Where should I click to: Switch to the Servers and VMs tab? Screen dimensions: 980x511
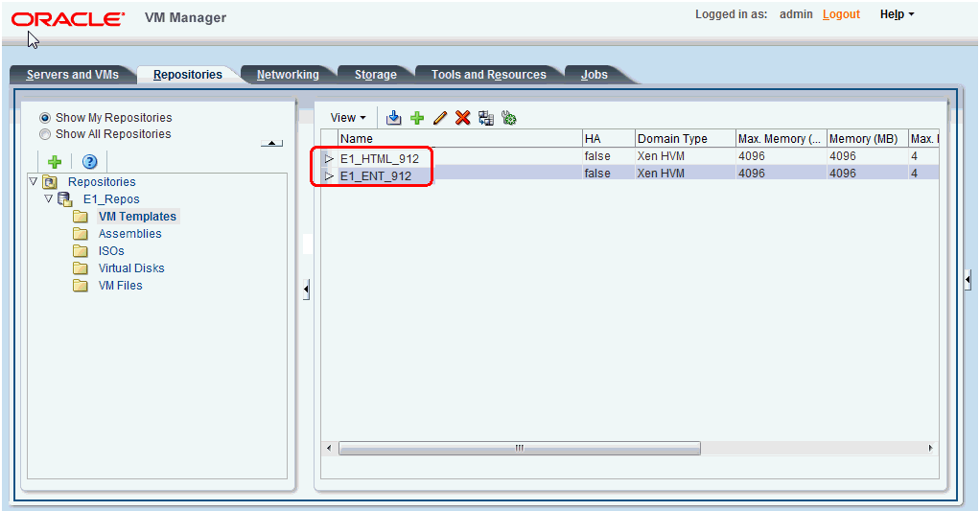tap(73, 75)
